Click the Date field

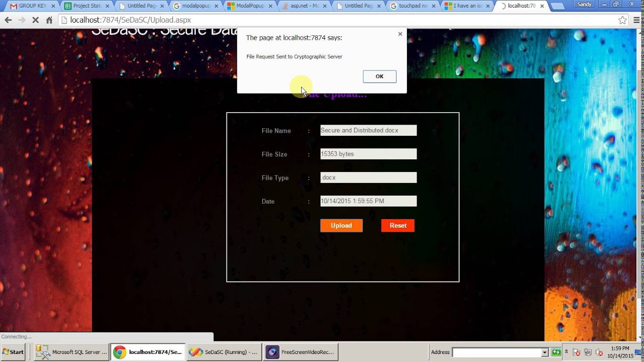(368, 201)
